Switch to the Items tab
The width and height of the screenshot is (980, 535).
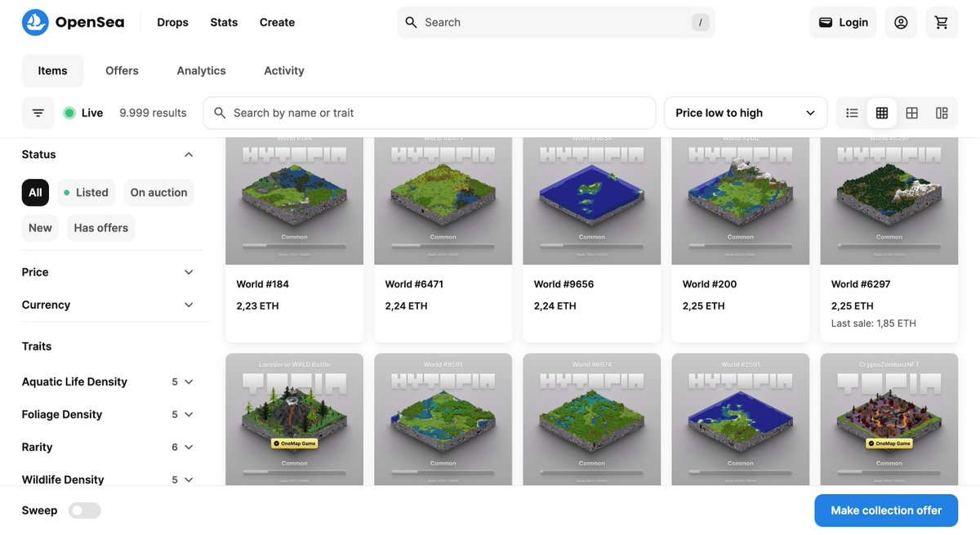tap(52, 70)
